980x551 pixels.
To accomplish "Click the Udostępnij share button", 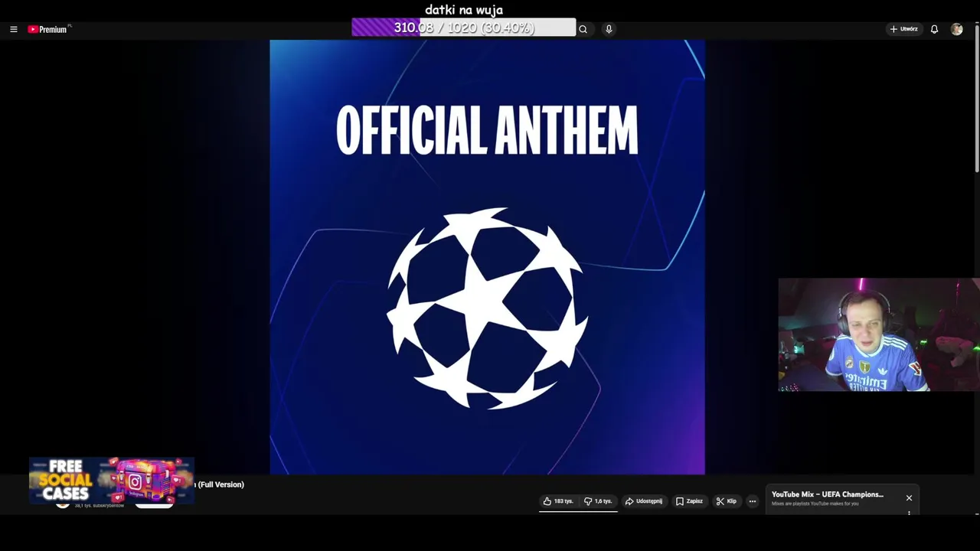I will 644,501.
